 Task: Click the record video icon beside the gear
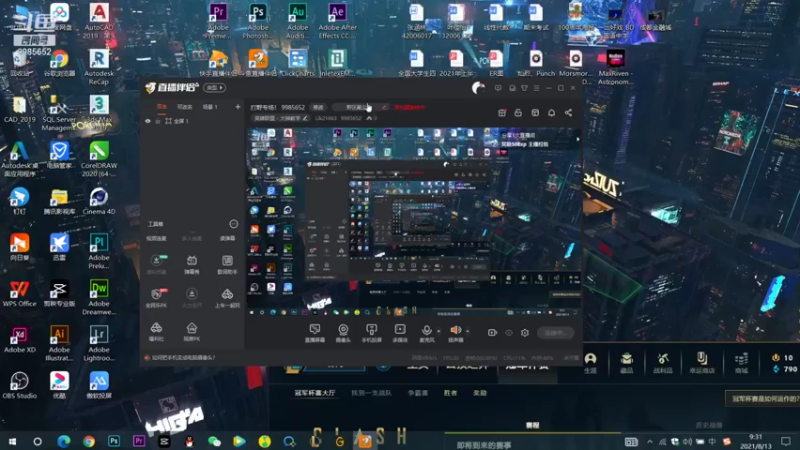[492, 333]
